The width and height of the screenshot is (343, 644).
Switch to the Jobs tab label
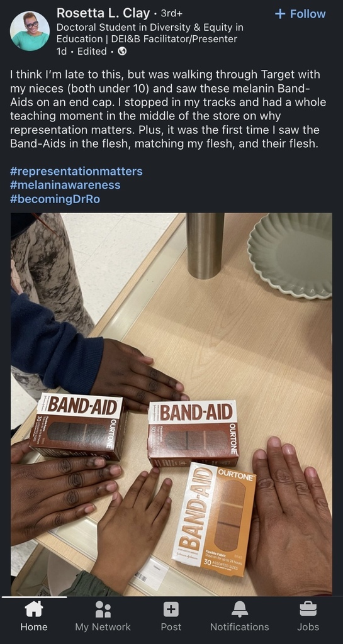(308, 627)
